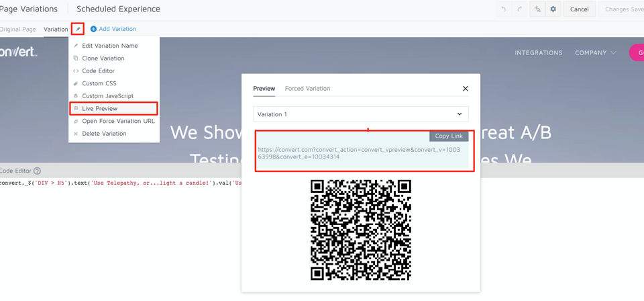Click the icon beside Custom JavaScript
The height and width of the screenshot is (301, 644).
pyautogui.click(x=76, y=96)
